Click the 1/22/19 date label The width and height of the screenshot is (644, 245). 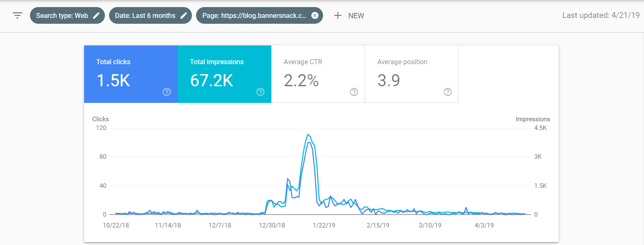click(324, 225)
